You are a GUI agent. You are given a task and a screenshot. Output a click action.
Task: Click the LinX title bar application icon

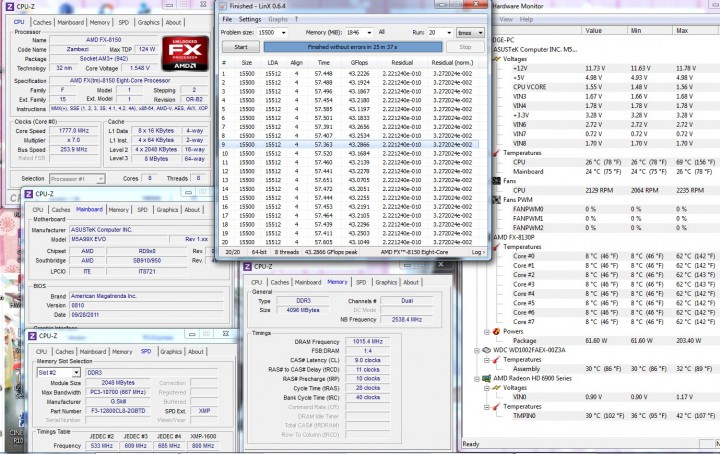[x=223, y=6]
